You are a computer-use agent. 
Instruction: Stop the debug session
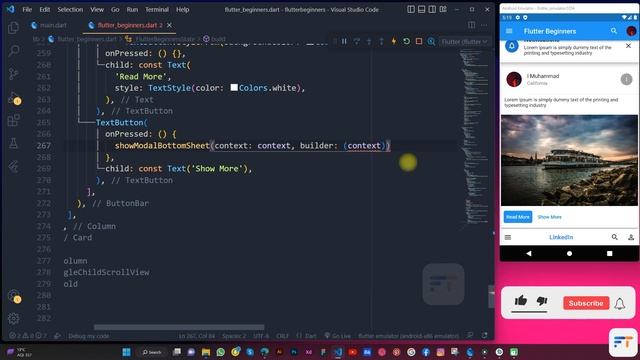click(x=419, y=42)
